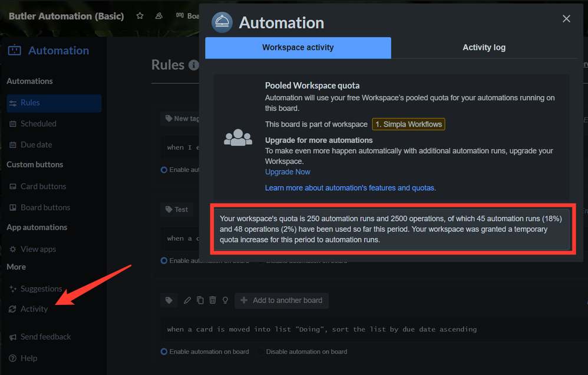Click the Board buttons icon
The height and width of the screenshot is (375, 588).
click(x=13, y=207)
